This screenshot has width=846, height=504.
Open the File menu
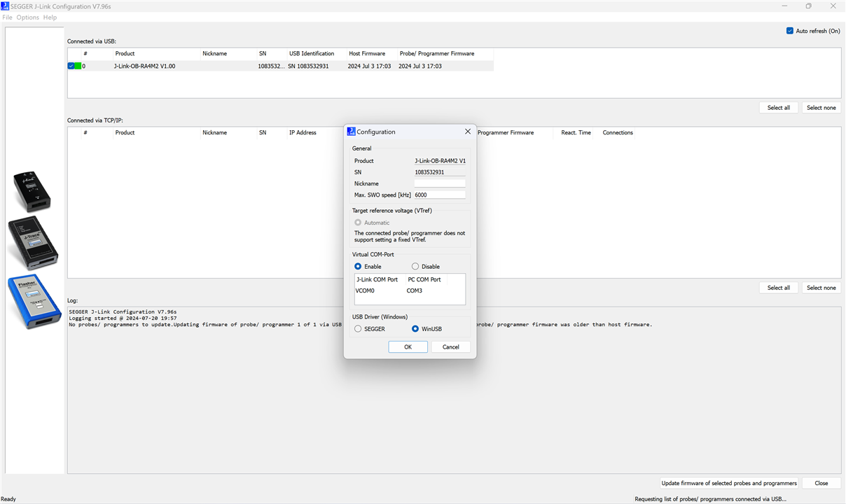(7, 17)
